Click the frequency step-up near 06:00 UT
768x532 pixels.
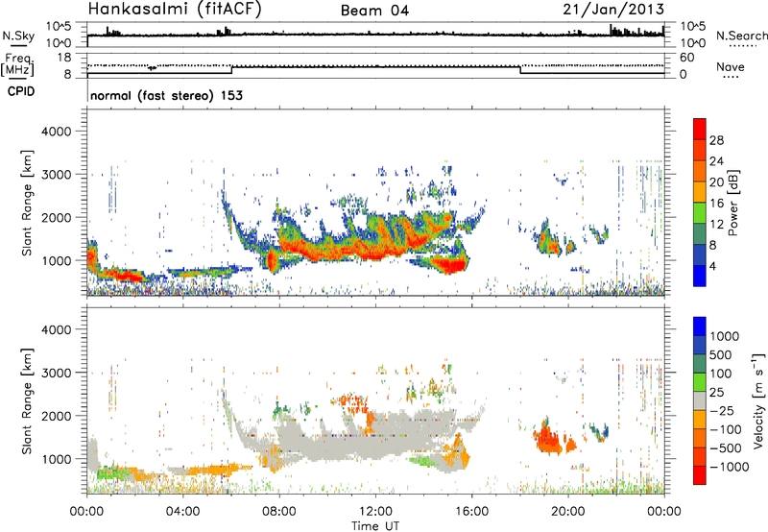point(232,70)
